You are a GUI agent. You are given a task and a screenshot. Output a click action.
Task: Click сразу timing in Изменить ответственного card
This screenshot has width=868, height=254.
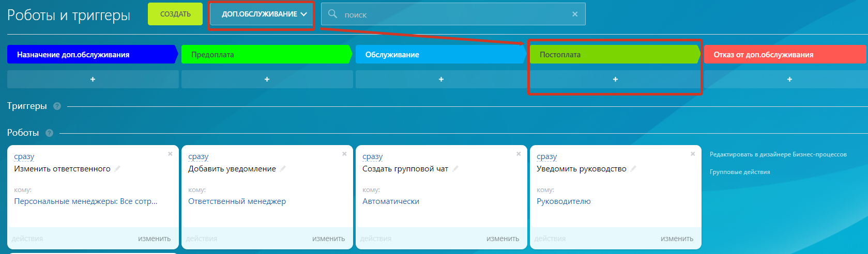pyautogui.click(x=24, y=156)
